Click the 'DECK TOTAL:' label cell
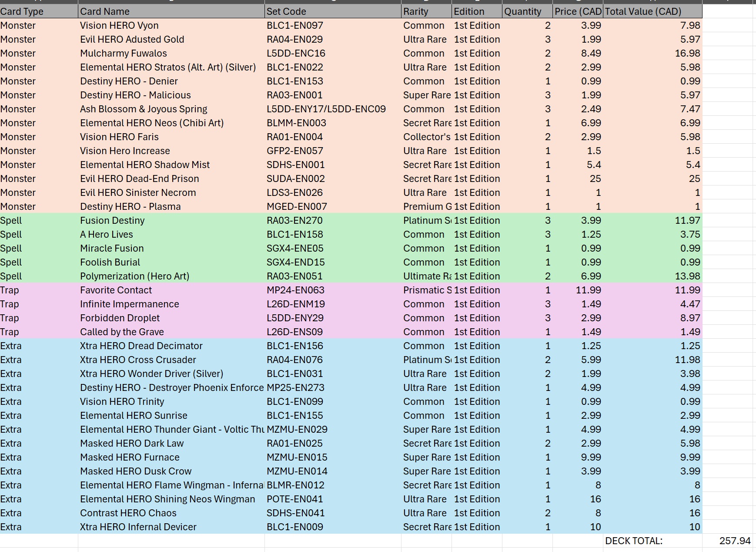The image size is (756, 552). tap(652, 541)
